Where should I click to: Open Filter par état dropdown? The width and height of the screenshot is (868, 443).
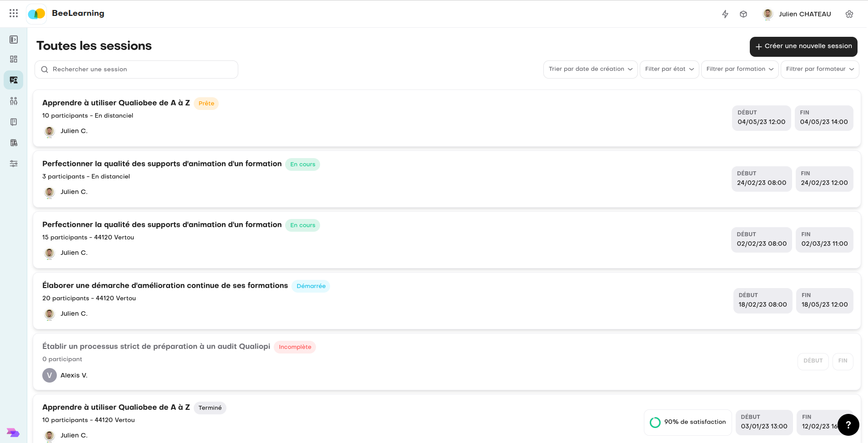[669, 70]
